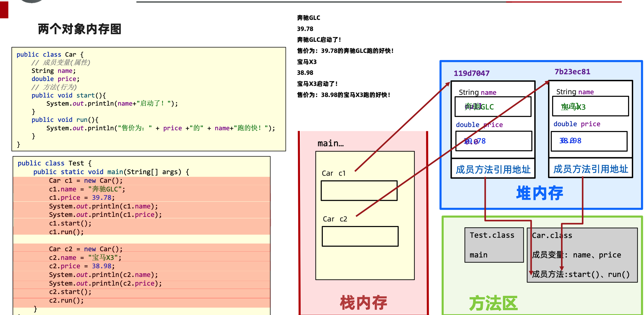Click the 38.98 price value box
This screenshot has height=315, width=644.
pos(589,141)
